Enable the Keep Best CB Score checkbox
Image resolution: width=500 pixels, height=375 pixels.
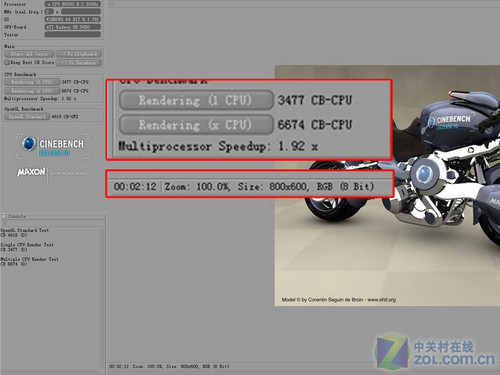pyautogui.click(x=7, y=63)
